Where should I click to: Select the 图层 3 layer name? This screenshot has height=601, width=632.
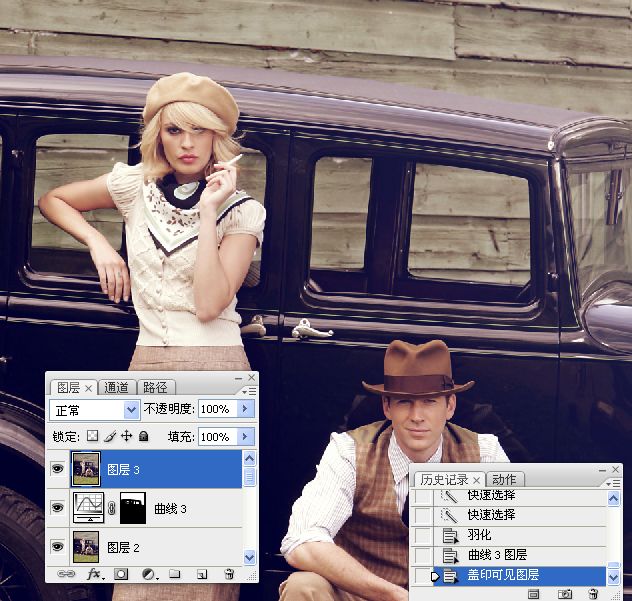pos(123,470)
